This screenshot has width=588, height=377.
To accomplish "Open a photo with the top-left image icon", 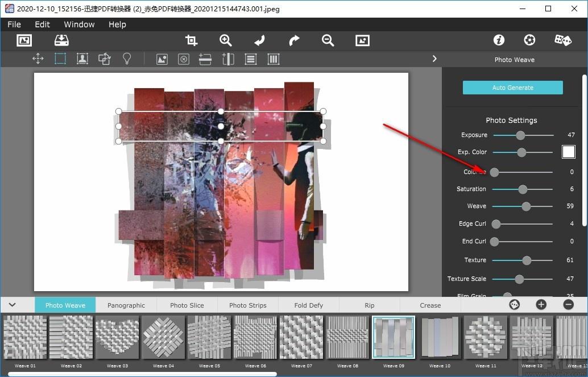I will [x=24, y=40].
